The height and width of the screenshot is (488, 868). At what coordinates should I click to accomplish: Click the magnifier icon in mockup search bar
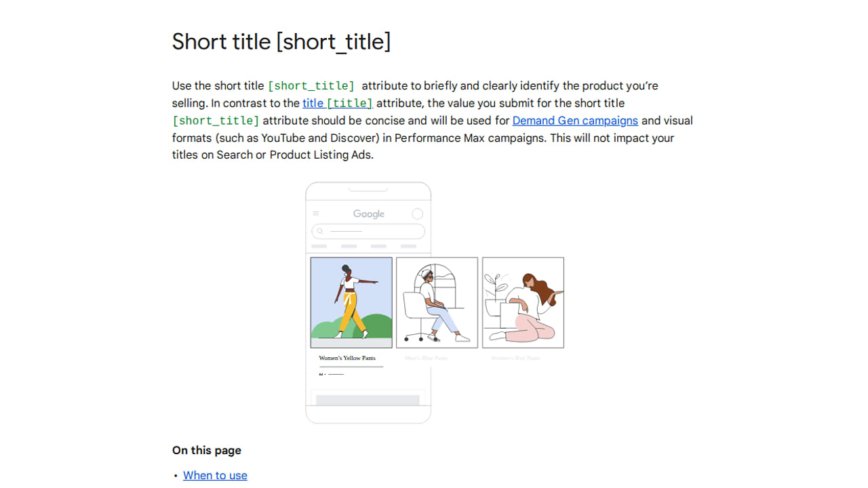[x=321, y=231]
